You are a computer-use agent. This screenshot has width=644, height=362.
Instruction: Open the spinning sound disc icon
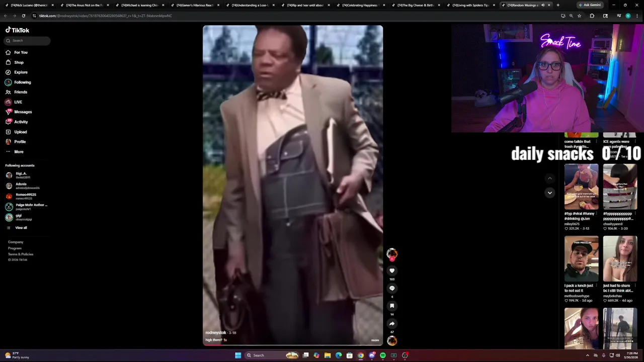(x=392, y=341)
